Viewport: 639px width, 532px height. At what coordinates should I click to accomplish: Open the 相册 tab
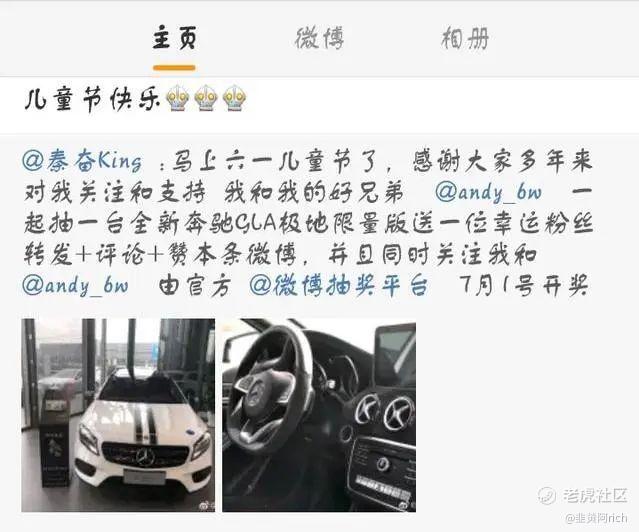(x=465, y=38)
